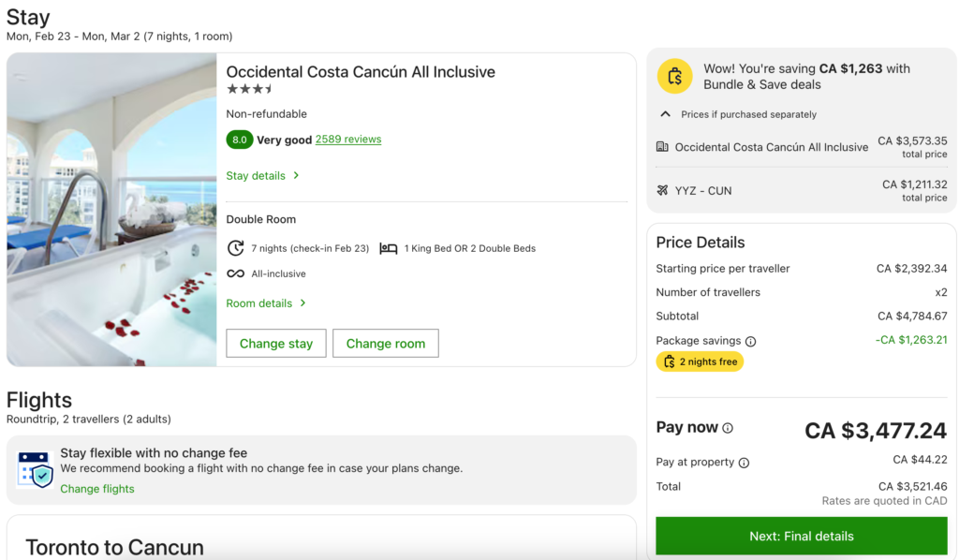Image resolution: width=959 pixels, height=560 pixels.
Task: Click the Change stay button
Action: [x=275, y=343]
